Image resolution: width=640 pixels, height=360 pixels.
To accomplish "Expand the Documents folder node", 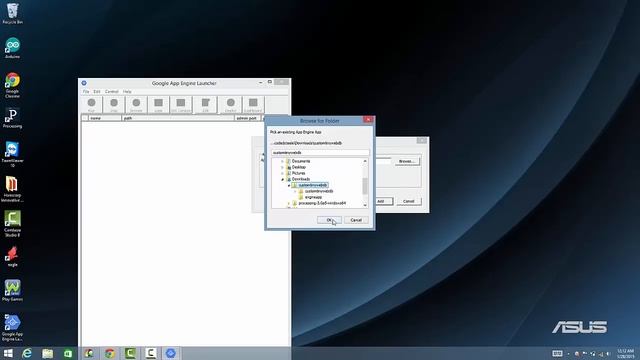I will tap(282, 161).
